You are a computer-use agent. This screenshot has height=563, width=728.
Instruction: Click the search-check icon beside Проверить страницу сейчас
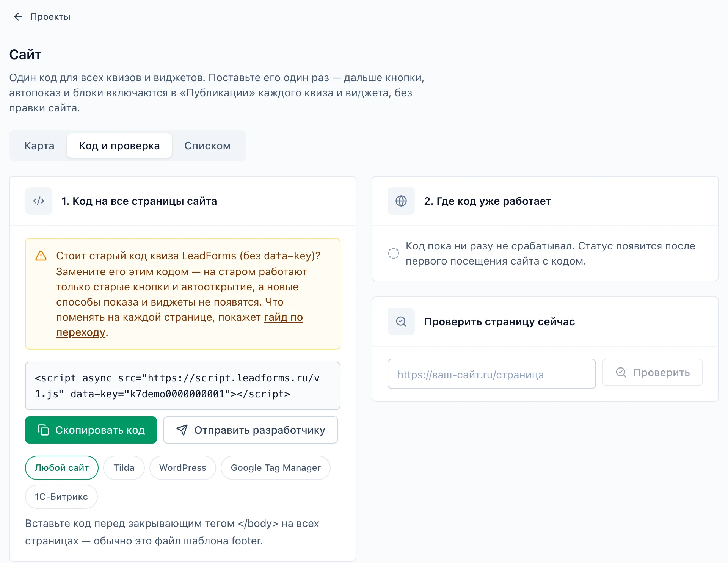pyautogui.click(x=401, y=321)
